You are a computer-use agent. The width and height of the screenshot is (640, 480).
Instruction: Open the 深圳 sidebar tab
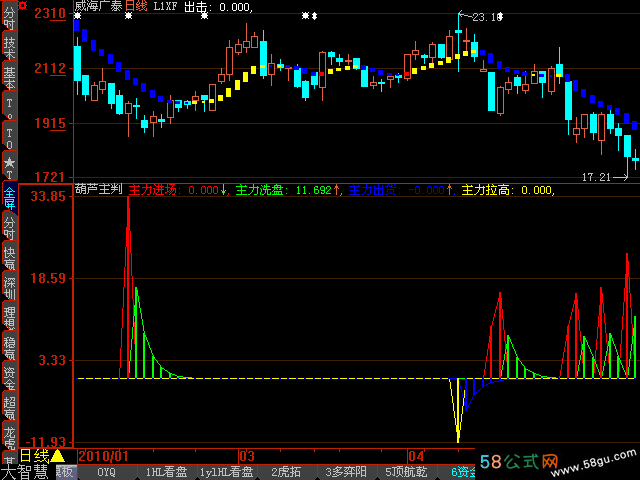(x=9, y=288)
